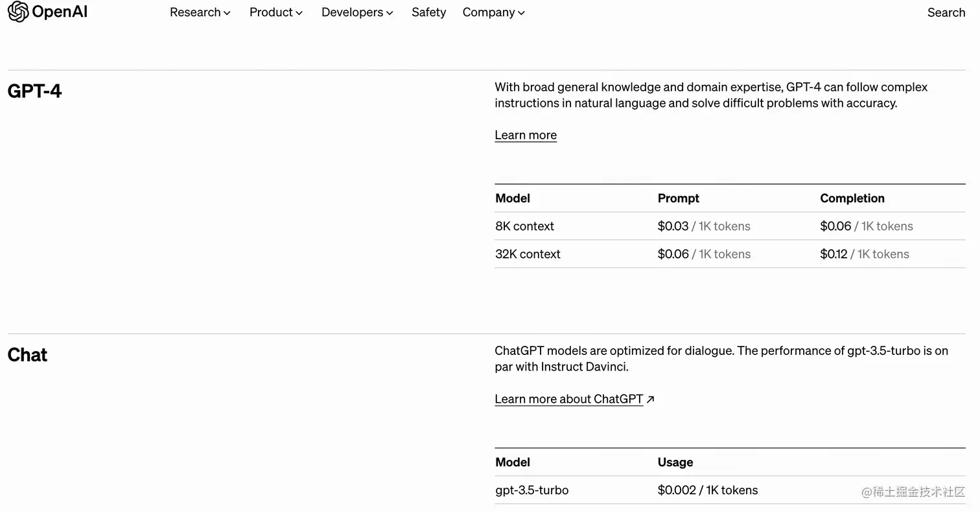980x513 pixels.
Task: Select the 32K context table row
Action: click(x=528, y=254)
